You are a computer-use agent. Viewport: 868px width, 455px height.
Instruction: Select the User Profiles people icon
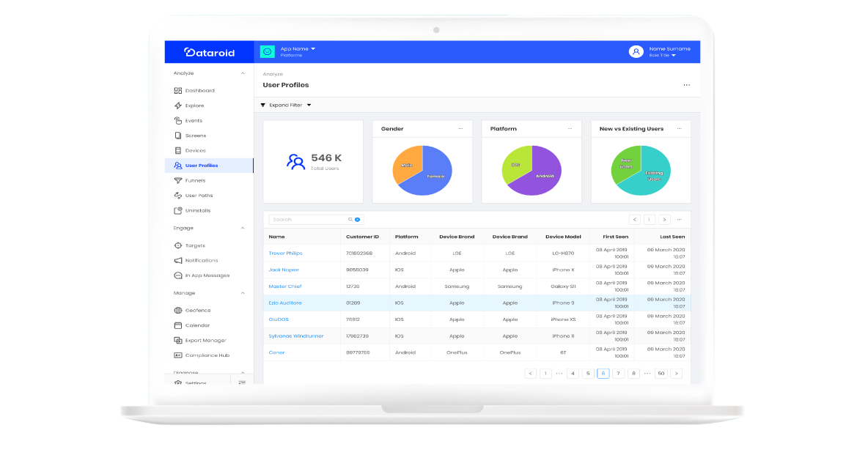click(x=177, y=165)
